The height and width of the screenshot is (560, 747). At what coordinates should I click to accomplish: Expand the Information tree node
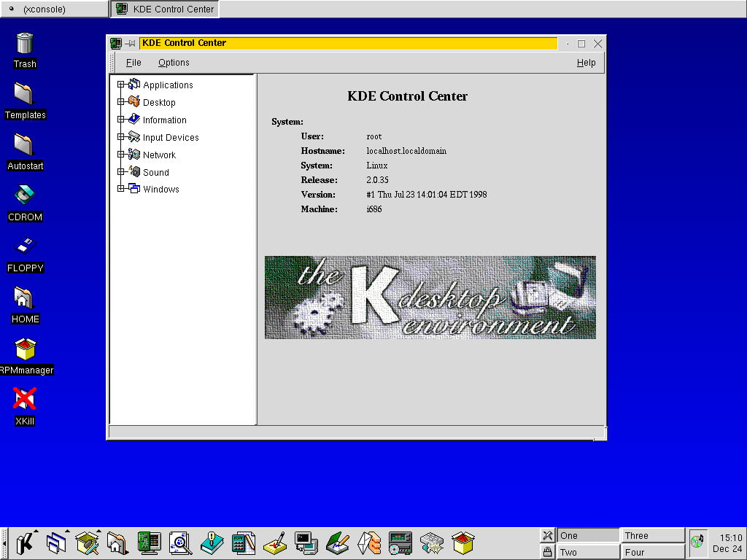(120, 120)
